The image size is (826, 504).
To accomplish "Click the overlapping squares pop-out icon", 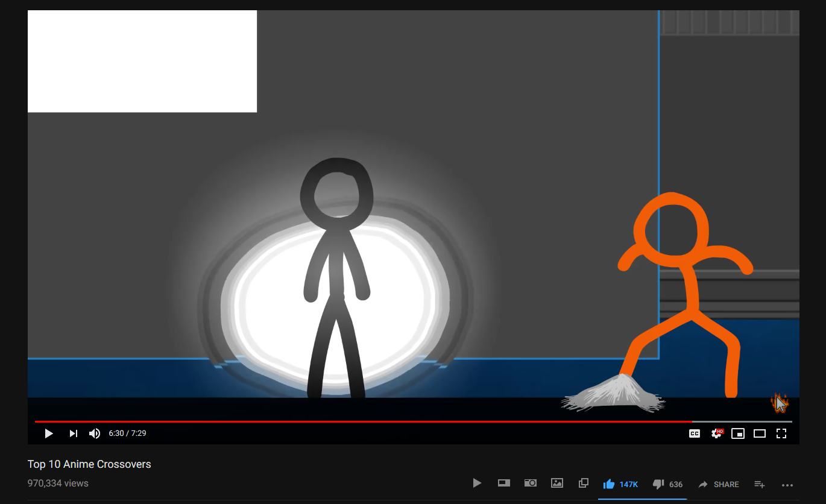I will [x=583, y=483].
